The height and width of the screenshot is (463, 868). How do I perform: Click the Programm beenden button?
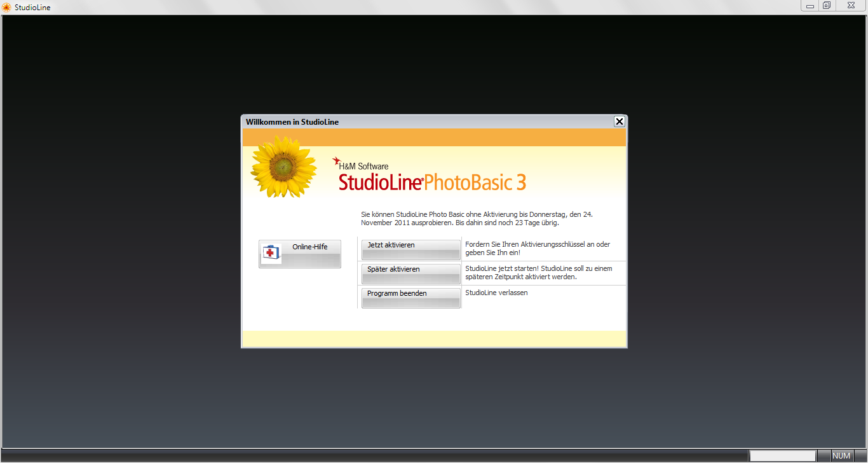click(x=410, y=298)
